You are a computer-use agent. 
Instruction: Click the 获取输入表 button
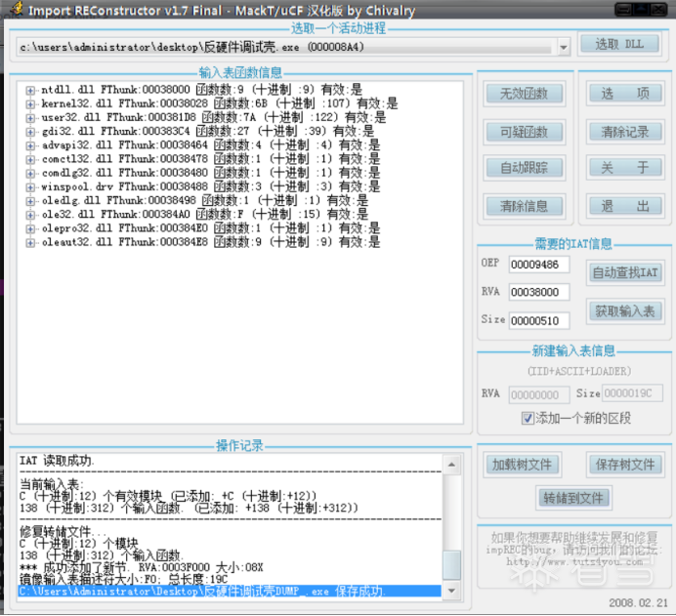click(x=625, y=311)
